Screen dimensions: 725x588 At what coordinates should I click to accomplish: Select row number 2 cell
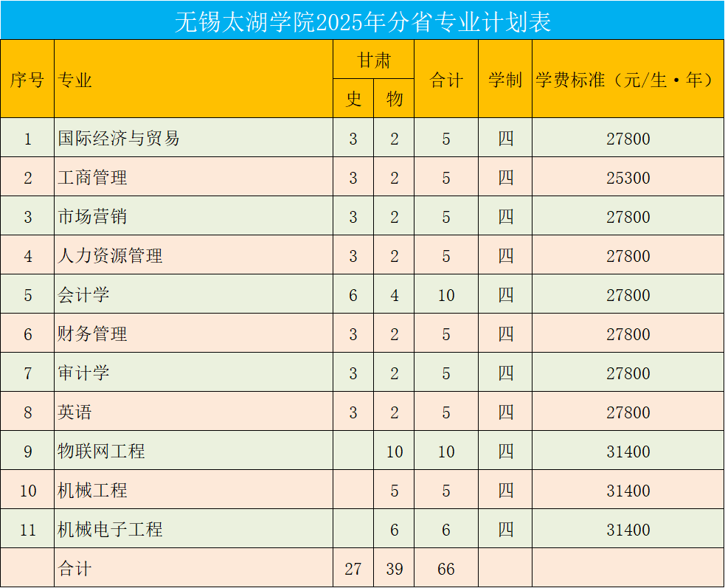(x=28, y=178)
